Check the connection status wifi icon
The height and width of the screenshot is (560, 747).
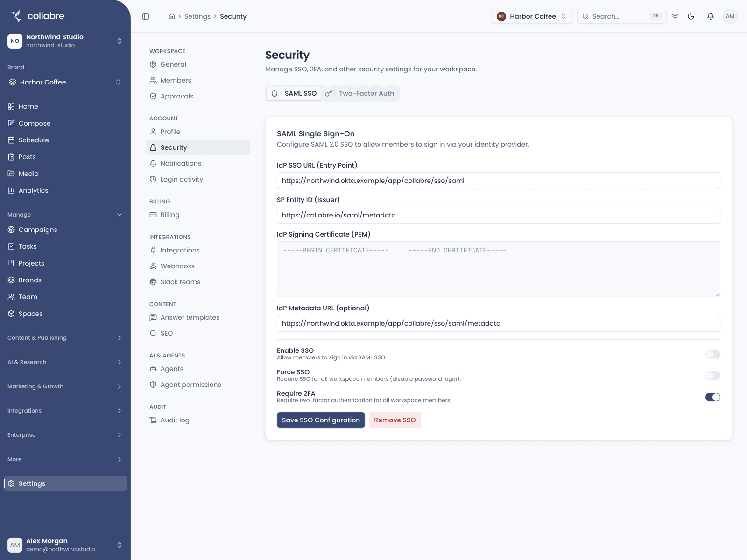(675, 16)
